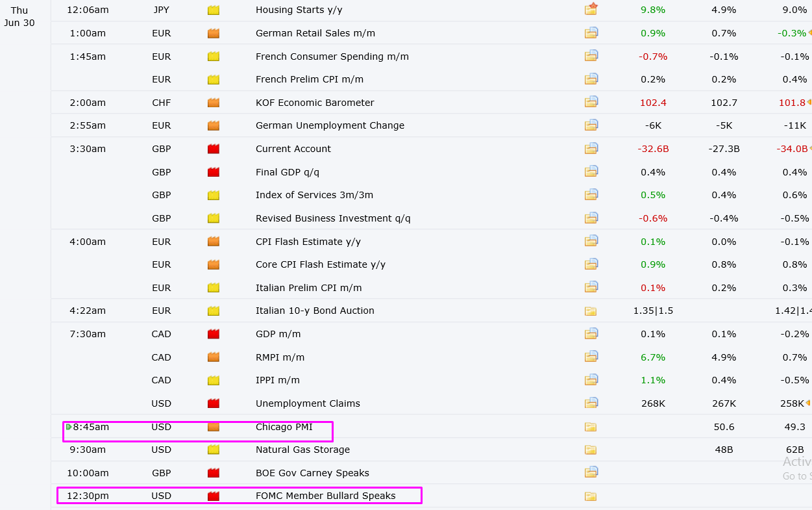The width and height of the screenshot is (812, 510).
Task: Open detail folder for RMPI m/m
Action: pyautogui.click(x=591, y=357)
